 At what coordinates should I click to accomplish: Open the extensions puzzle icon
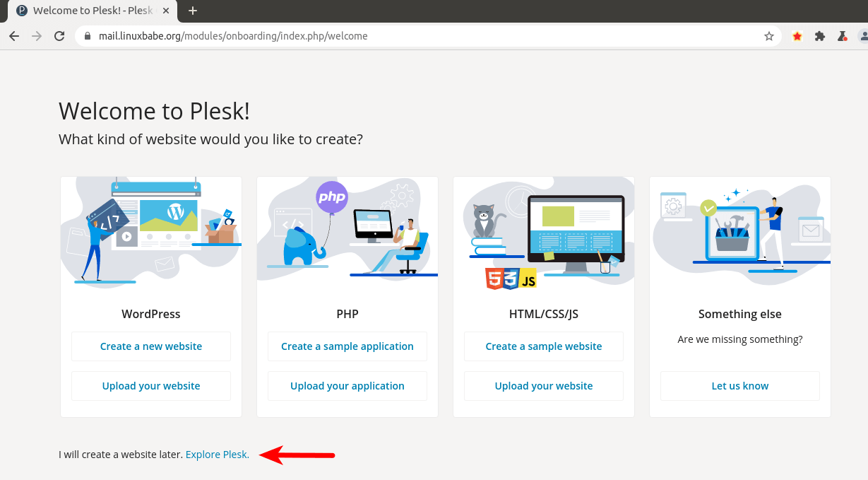click(x=820, y=36)
